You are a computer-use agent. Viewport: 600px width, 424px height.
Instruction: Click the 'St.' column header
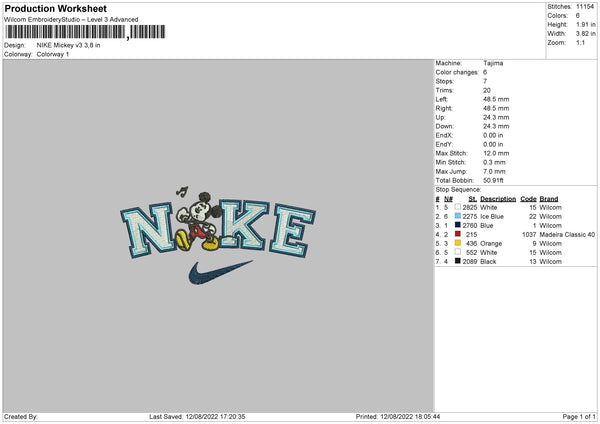(473, 199)
